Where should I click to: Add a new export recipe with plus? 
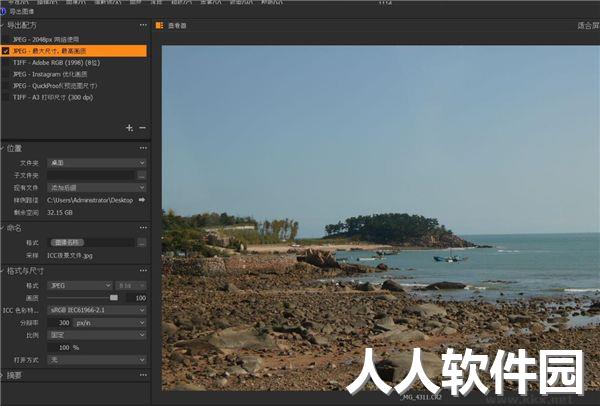point(130,128)
